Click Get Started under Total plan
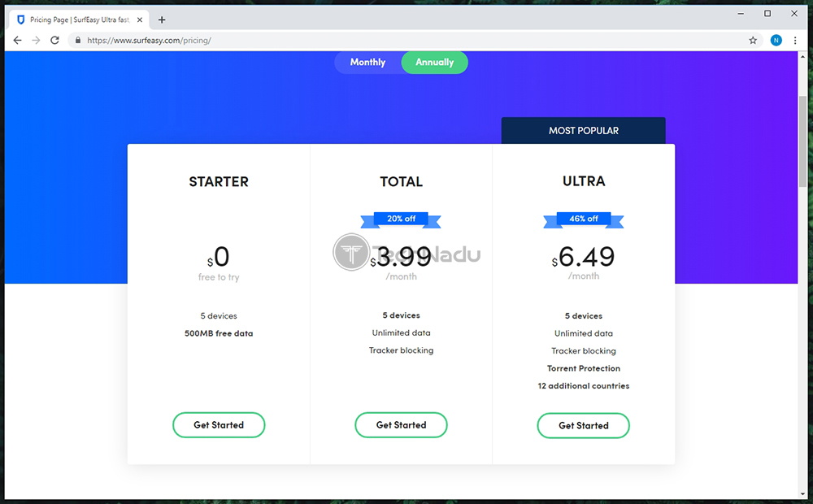Image resolution: width=813 pixels, height=504 pixels. 402,425
